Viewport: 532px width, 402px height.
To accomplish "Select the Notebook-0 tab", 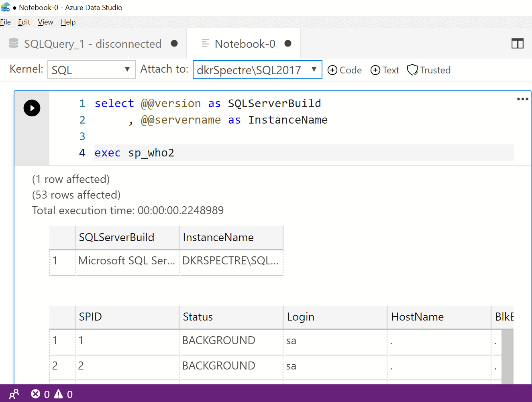I will [x=245, y=44].
